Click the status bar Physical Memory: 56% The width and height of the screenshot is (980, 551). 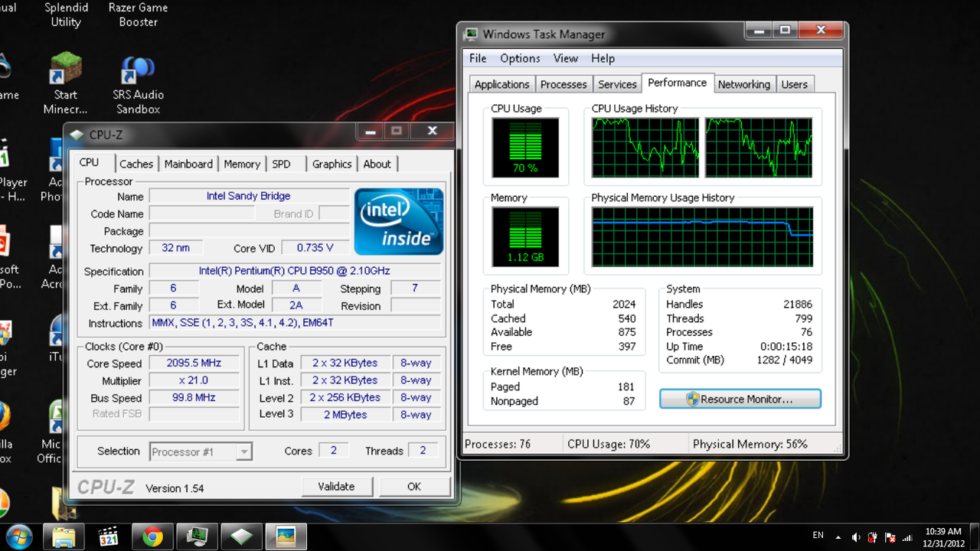[x=750, y=444]
